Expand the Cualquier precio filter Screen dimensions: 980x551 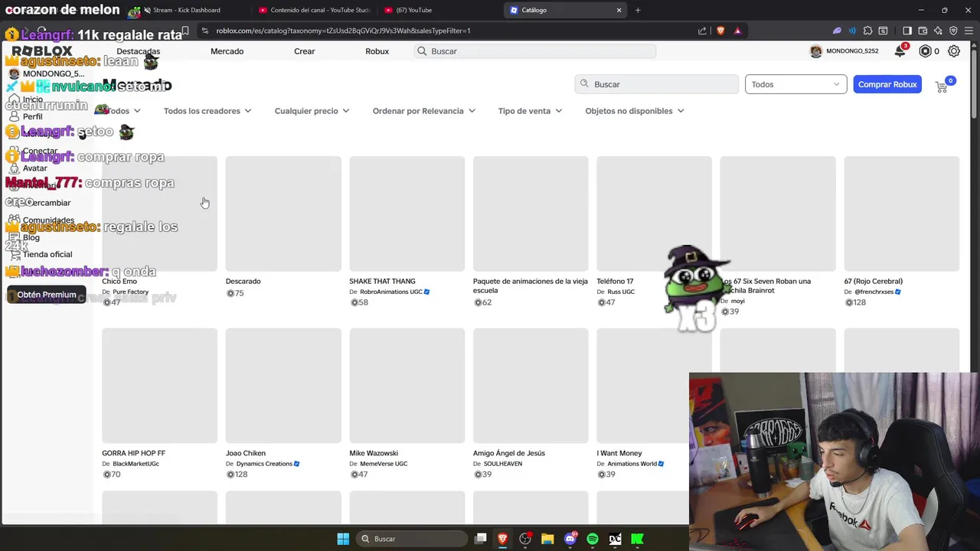coord(312,111)
